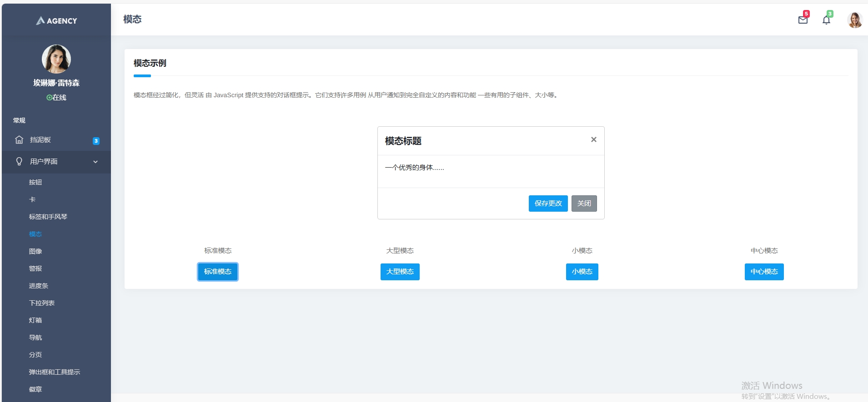The width and height of the screenshot is (868, 402).
Task: Click the red mail badge showing 5
Action: [806, 14]
